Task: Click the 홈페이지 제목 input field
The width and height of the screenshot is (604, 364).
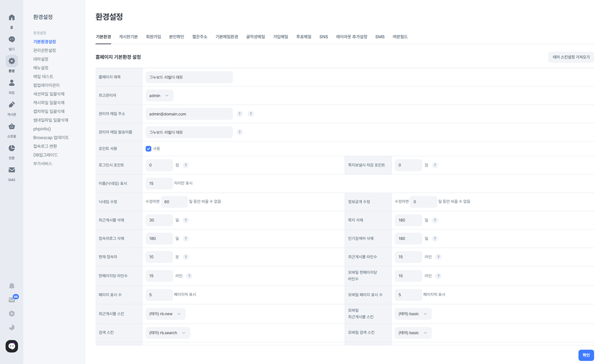Action: [x=189, y=77]
